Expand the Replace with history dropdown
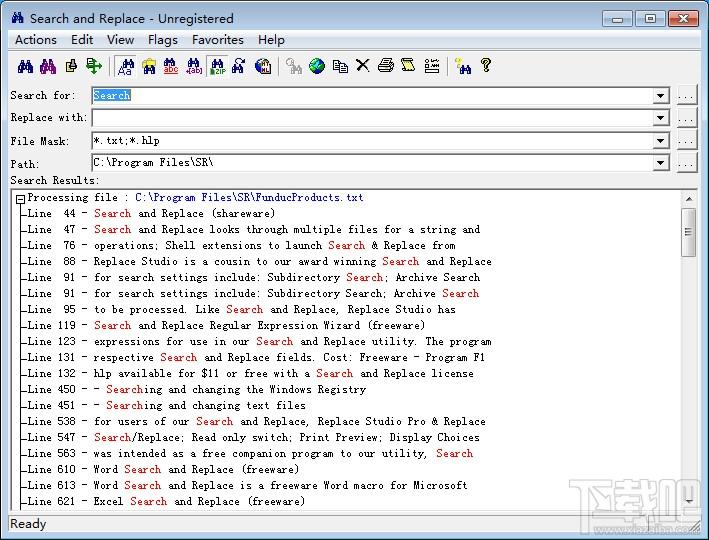The image size is (709, 540). (x=660, y=118)
